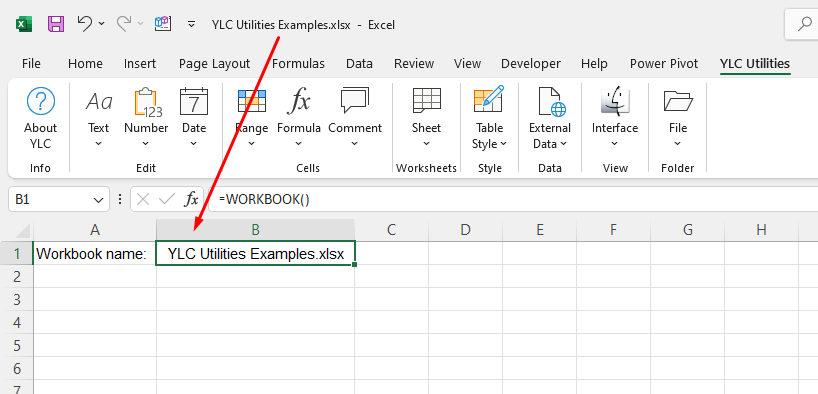
Task: Customize the Quick Access Toolbar dropdown
Action: [x=191, y=24]
